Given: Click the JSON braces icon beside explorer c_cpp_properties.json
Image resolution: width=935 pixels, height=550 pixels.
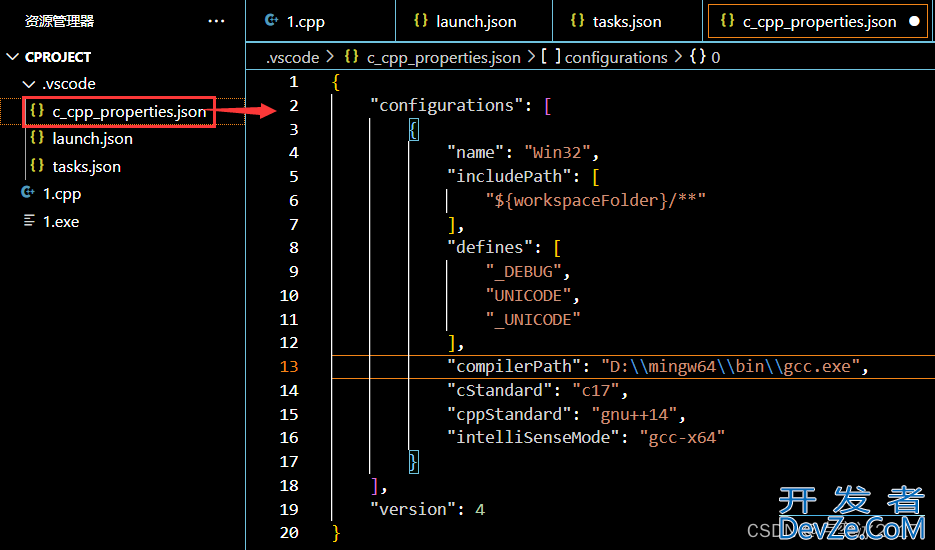Looking at the screenshot, I should coord(37,110).
